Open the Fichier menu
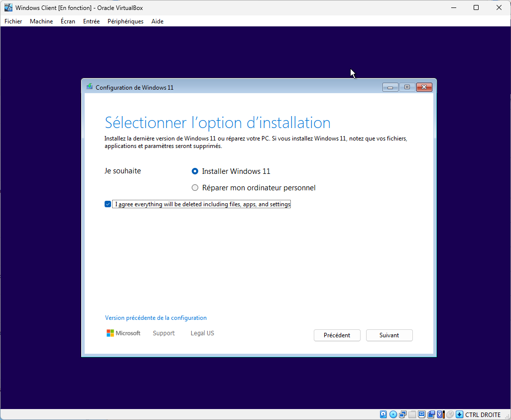Screen dimensions: 511x420 pyautogui.click(x=13, y=21)
